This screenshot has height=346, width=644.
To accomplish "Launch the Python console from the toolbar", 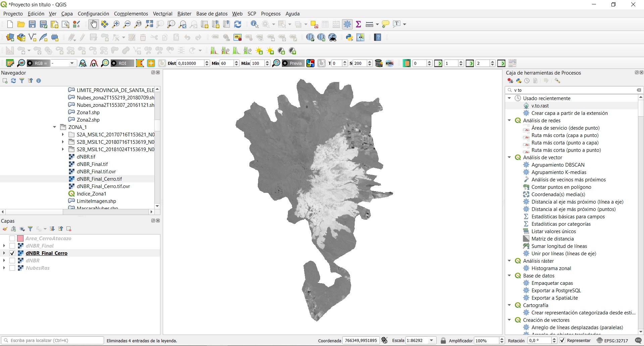I will (x=349, y=37).
